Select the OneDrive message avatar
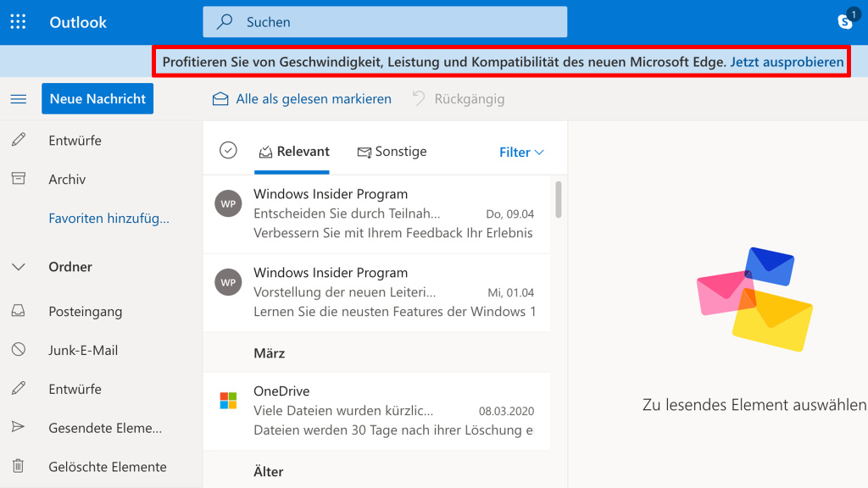The height and width of the screenshot is (488, 868). click(x=228, y=400)
